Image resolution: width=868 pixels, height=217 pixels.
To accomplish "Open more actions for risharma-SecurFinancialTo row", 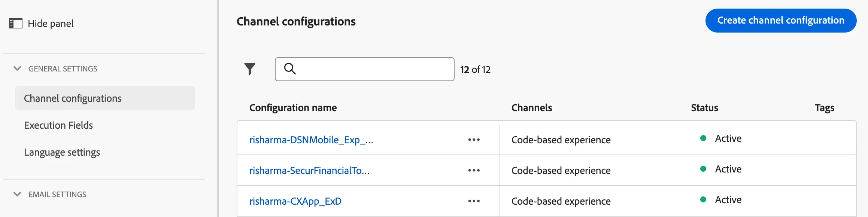I will [474, 170].
